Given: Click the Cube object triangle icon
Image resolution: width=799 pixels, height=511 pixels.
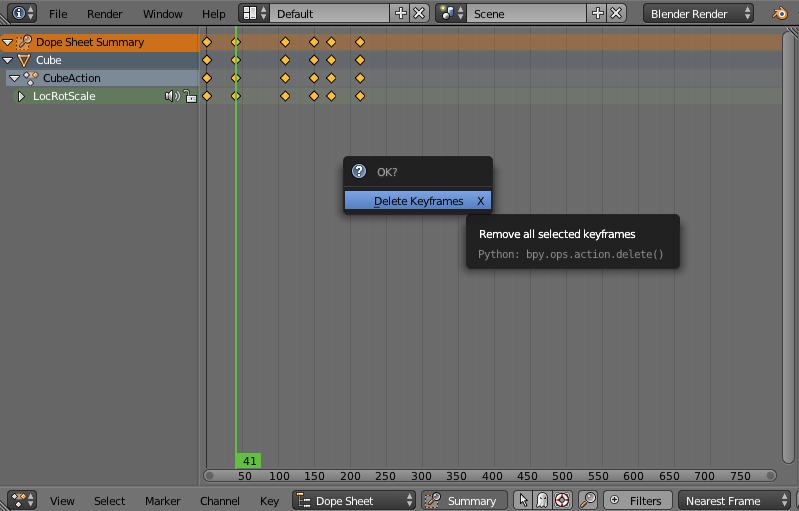Looking at the screenshot, I should [x=24, y=60].
